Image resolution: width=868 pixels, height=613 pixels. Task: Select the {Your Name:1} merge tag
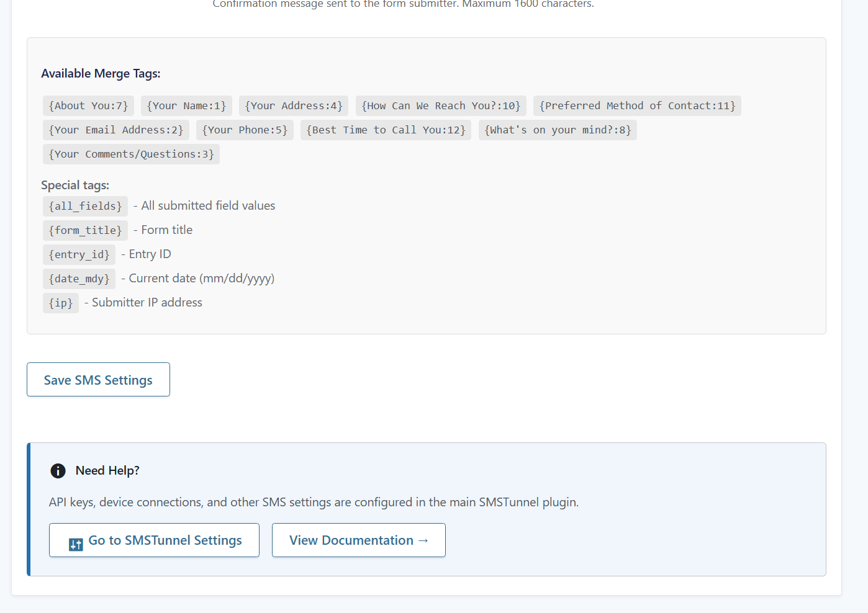click(x=186, y=105)
